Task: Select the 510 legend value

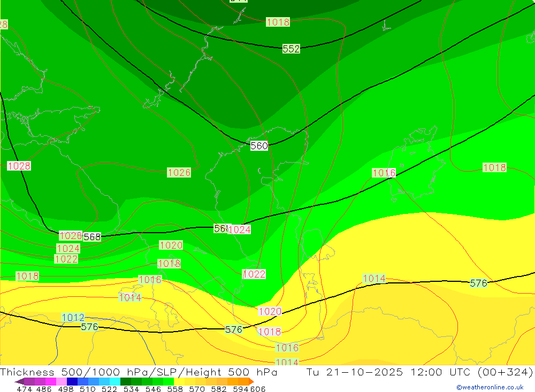Action: (88, 389)
